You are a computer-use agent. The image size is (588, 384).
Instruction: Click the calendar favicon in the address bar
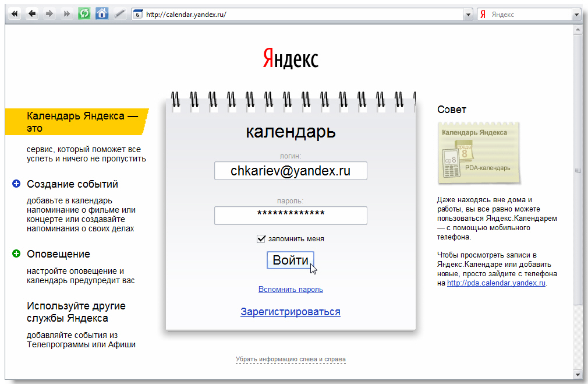(x=138, y=15)
